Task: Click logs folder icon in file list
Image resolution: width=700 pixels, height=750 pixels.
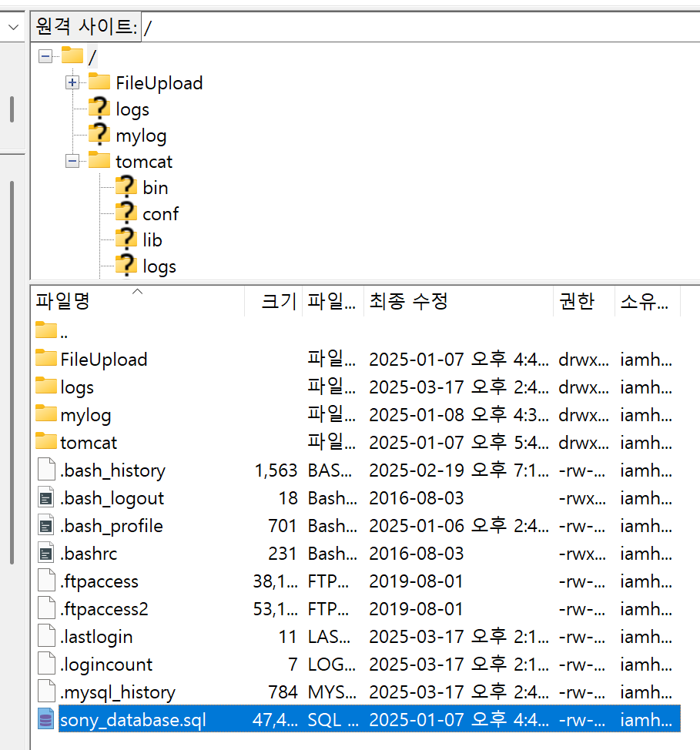Action: tap(46, 386)
